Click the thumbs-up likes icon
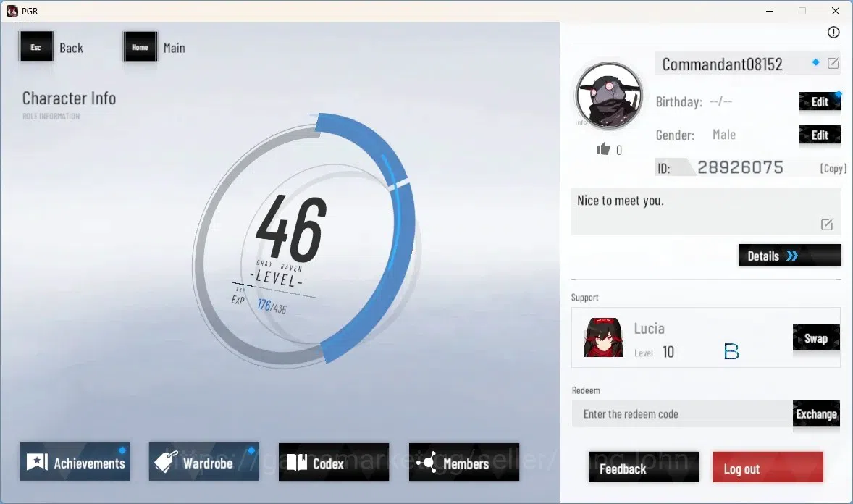This screenshot has height=504, width=853. [x=603, y=148]
